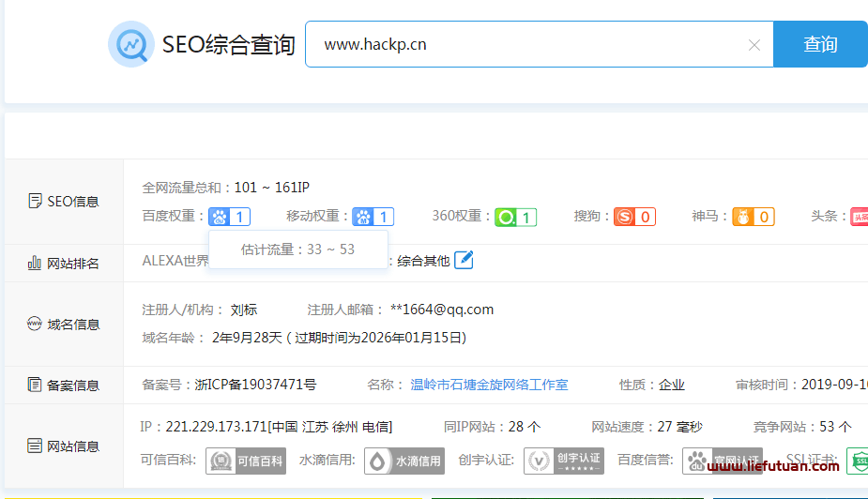This screenshot has width=868, height=499.
Task: Click registrant name 刘标
Action: [x=244, y=310]
